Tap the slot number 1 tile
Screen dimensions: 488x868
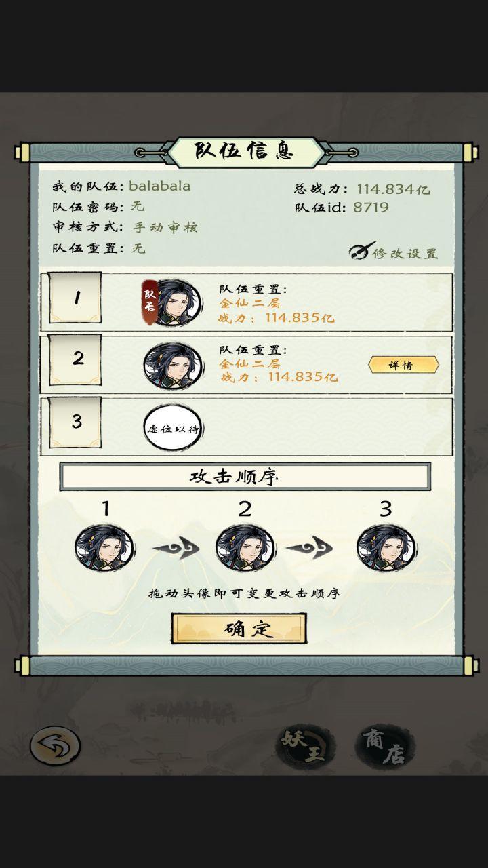(x=75, y=298)
